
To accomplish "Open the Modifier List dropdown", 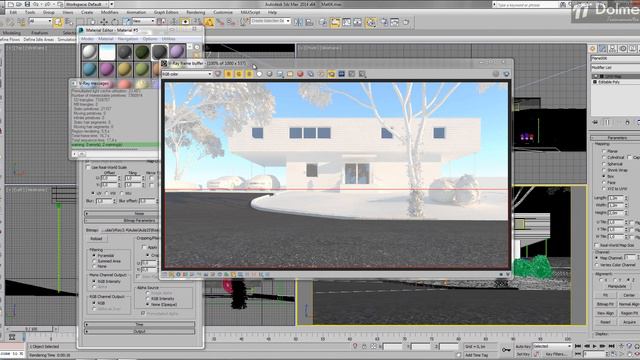I will click(x=616, y=67).
